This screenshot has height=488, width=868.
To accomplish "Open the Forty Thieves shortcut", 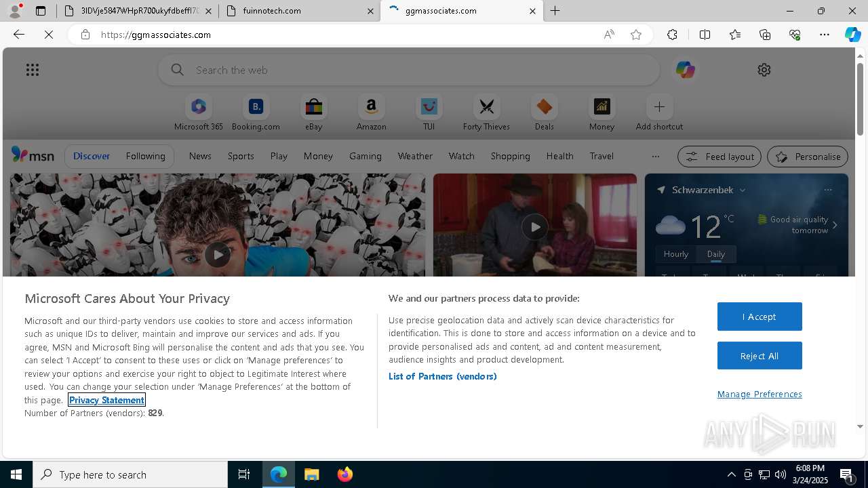I will [x=486, y=113].
